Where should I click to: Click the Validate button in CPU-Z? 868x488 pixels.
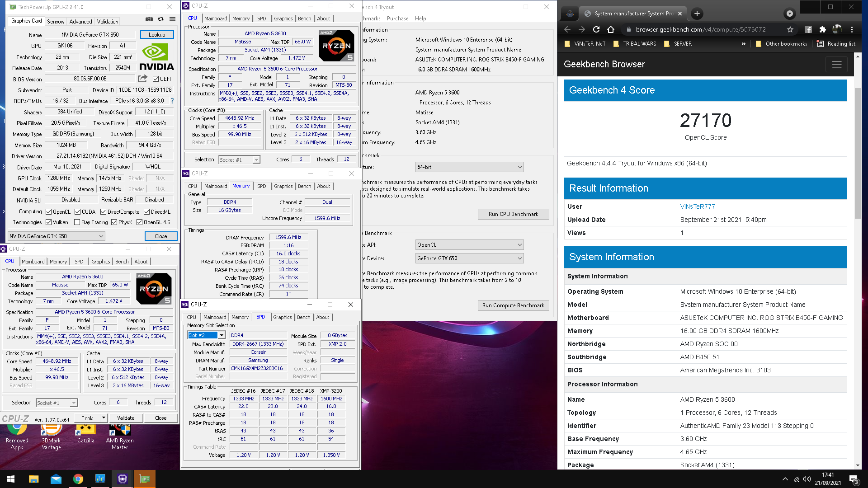[x=126, y=418]
